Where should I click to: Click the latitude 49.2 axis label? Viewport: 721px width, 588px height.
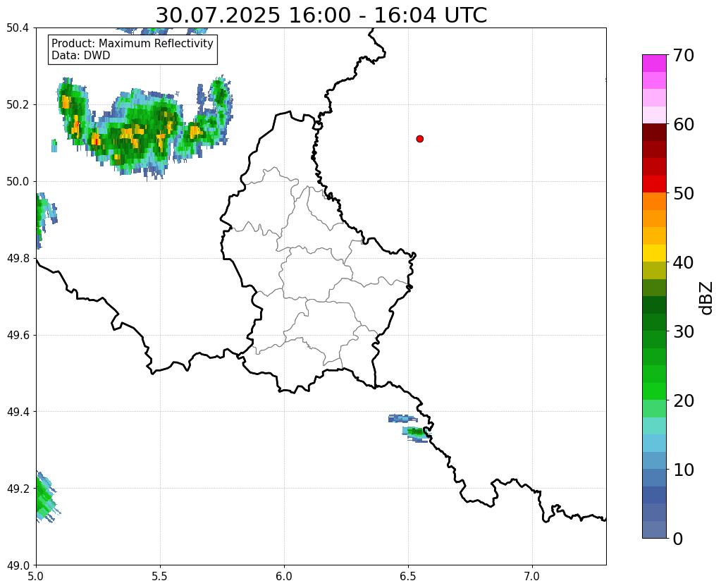18,489
